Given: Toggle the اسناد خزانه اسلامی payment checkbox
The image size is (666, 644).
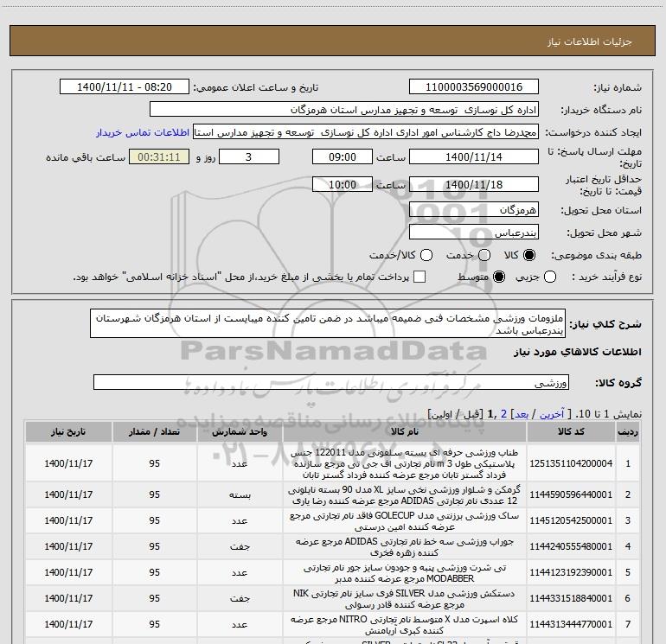Looking at the screenshot, I should pyautogui.click(x=419, y=277).
